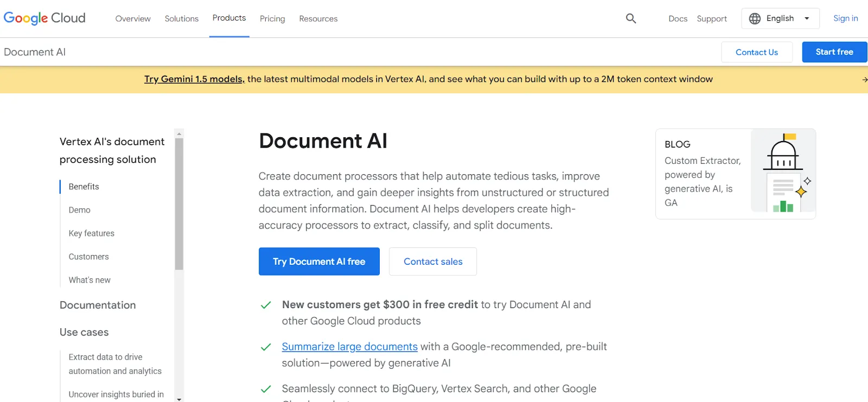Select the Products nav tab
868x402 pixels.
coord(229,18)
